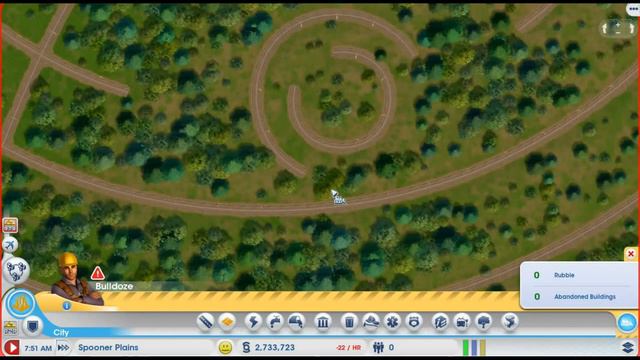Click the red bulldoze warning triangle

point(98,273)
